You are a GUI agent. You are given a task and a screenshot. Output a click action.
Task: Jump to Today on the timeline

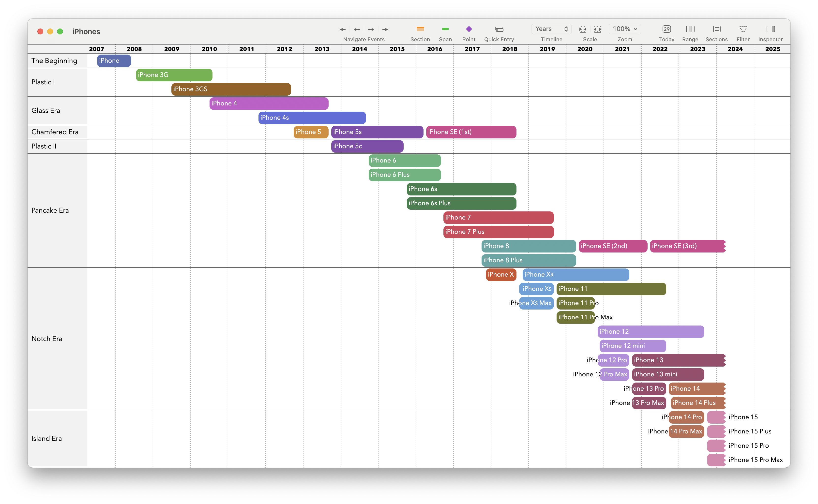click(x=667, y=29)
